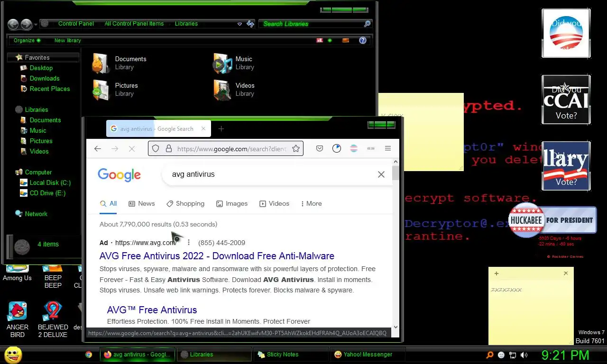Open the Organize menu
Image resolution: width=607 pixels, height=364 pixels.
coord(27,40)
